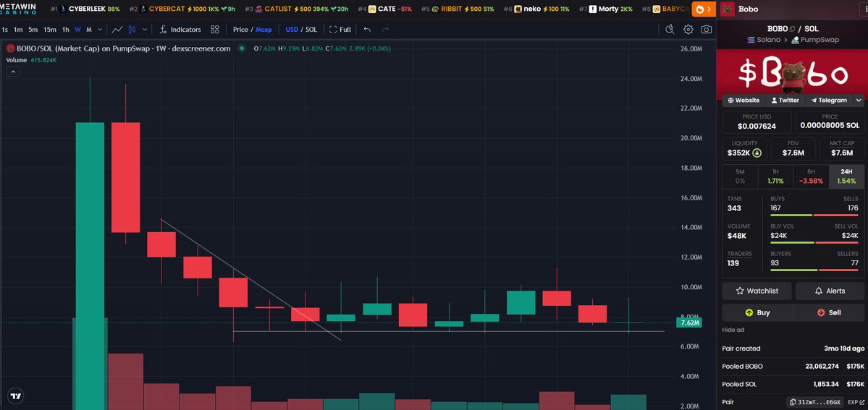Open trending token #6 neko
Screen dimensions: 868x410
536,9
